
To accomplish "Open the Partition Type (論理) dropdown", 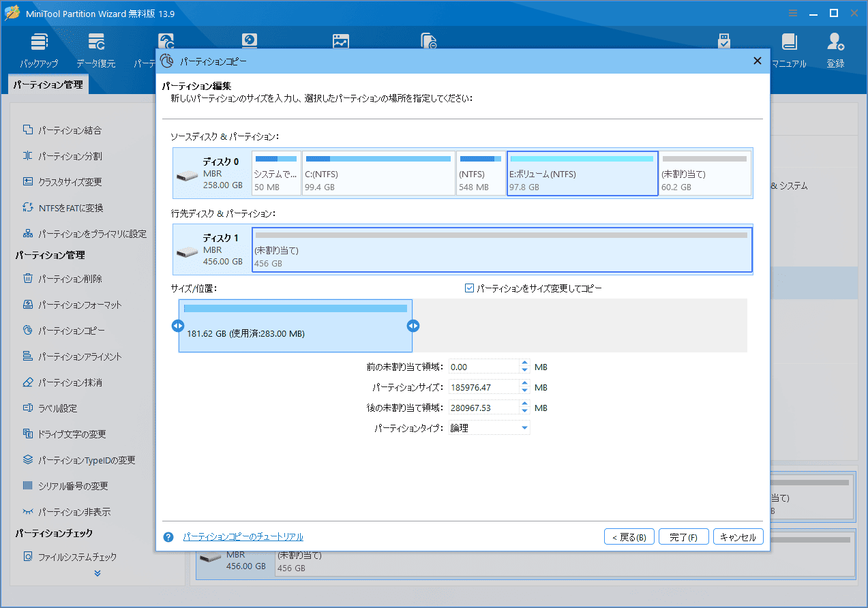I will tap(489, 428).
